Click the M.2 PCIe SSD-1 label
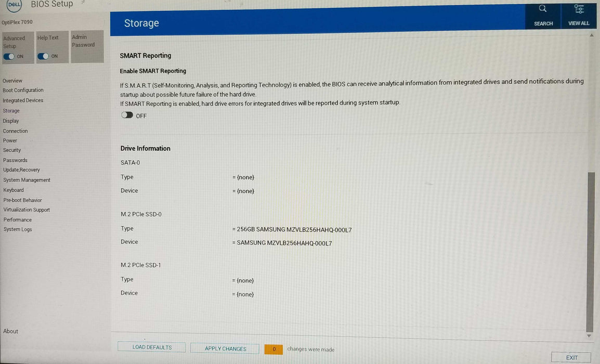Viewport: 600px width, 364px height. (141, 265)
